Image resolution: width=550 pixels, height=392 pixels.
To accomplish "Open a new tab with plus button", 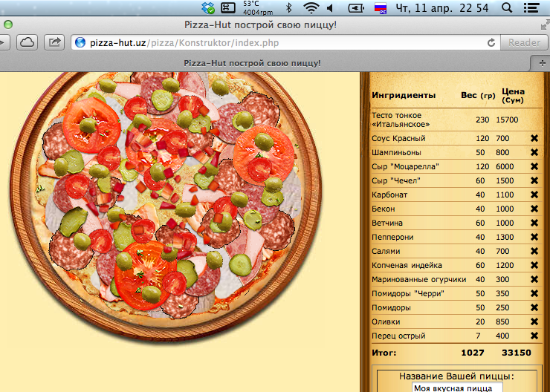I will point(542,63).
